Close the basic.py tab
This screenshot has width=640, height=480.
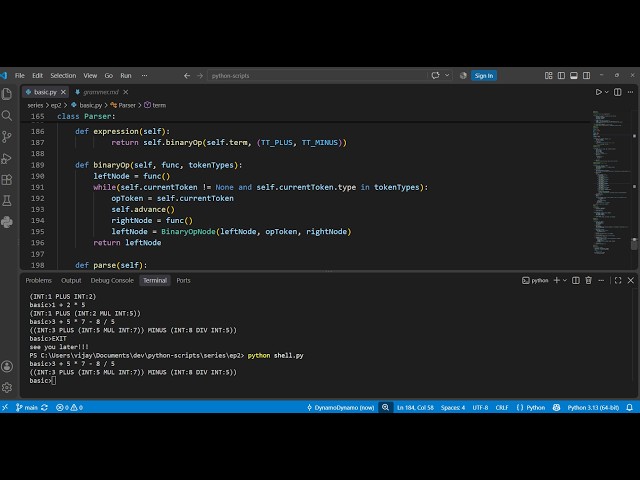(x=63, y=92)
